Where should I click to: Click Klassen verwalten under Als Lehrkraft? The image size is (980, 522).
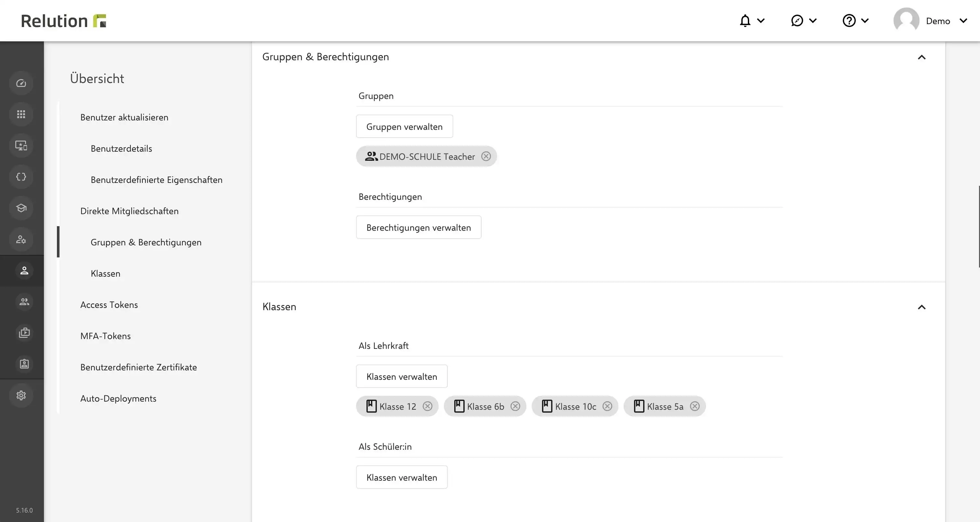coord(402,377)
